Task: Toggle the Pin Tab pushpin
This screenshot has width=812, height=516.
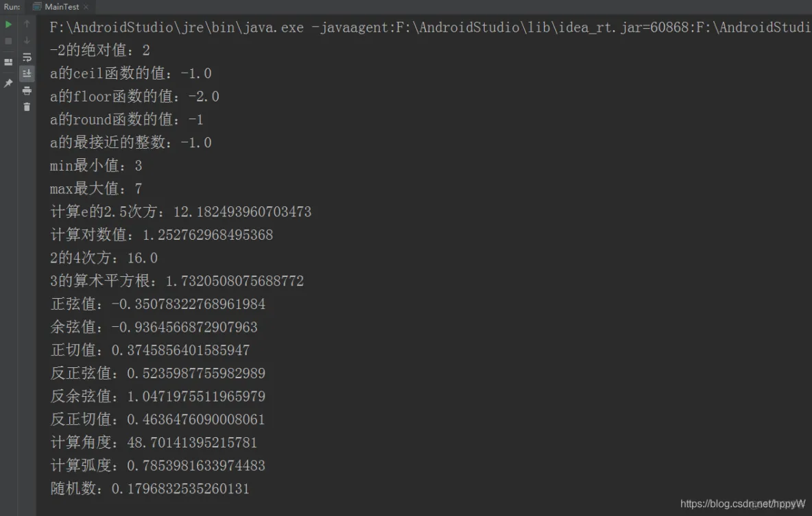Action: coord(8,83)
